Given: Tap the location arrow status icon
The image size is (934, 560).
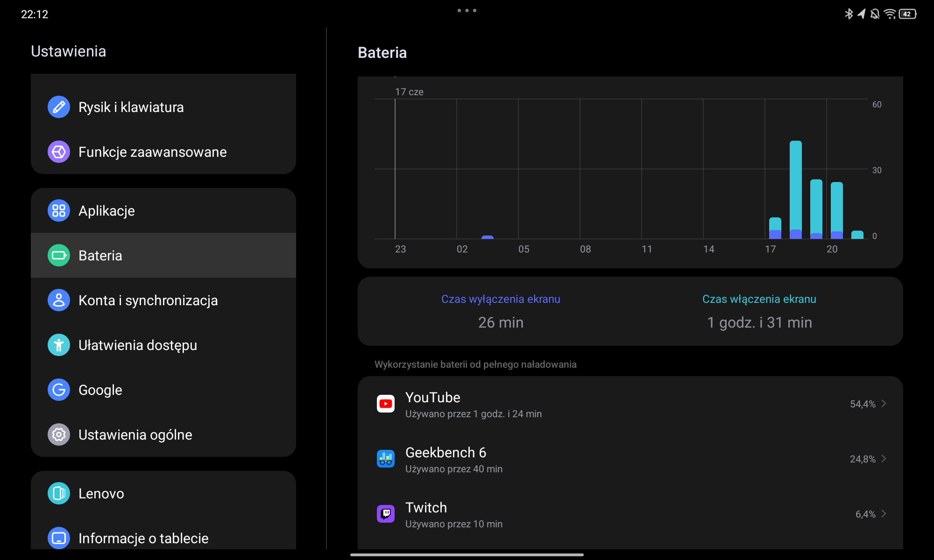Looking at the screenshot, I should tap(862, 14).
